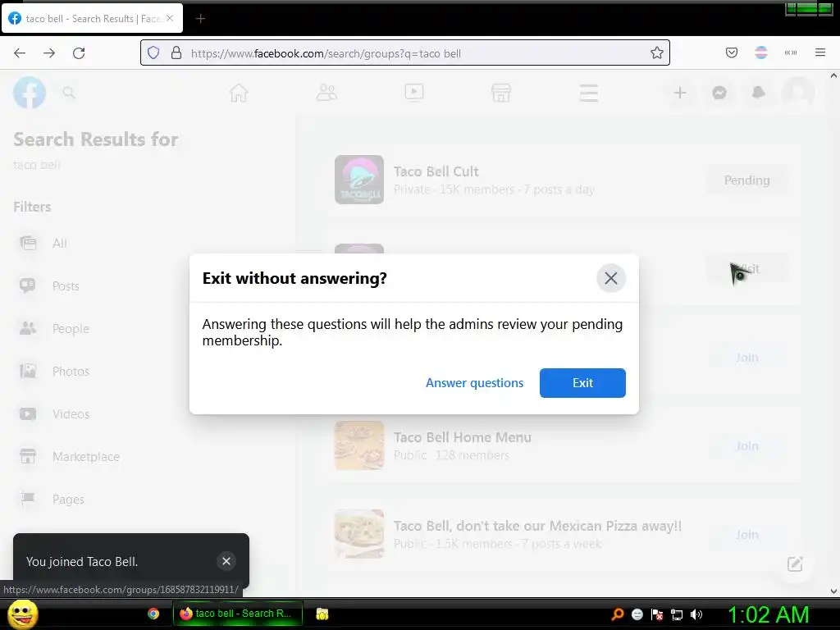Open the Firefox hamburger menu
The height and width of the screenshot is (630, 840).
pyautogui.click(x=819, y=52)
